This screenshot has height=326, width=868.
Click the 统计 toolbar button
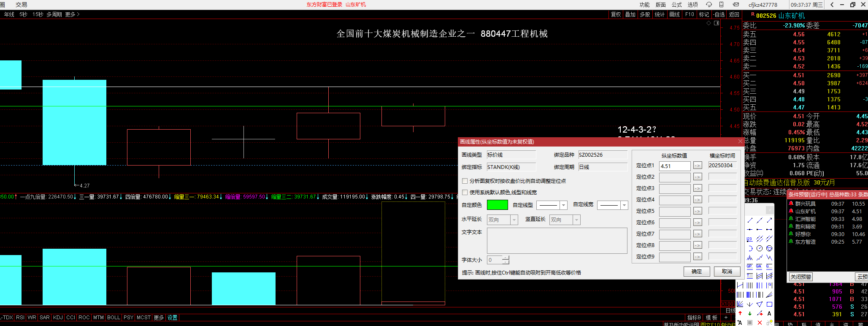coord(660,14)
